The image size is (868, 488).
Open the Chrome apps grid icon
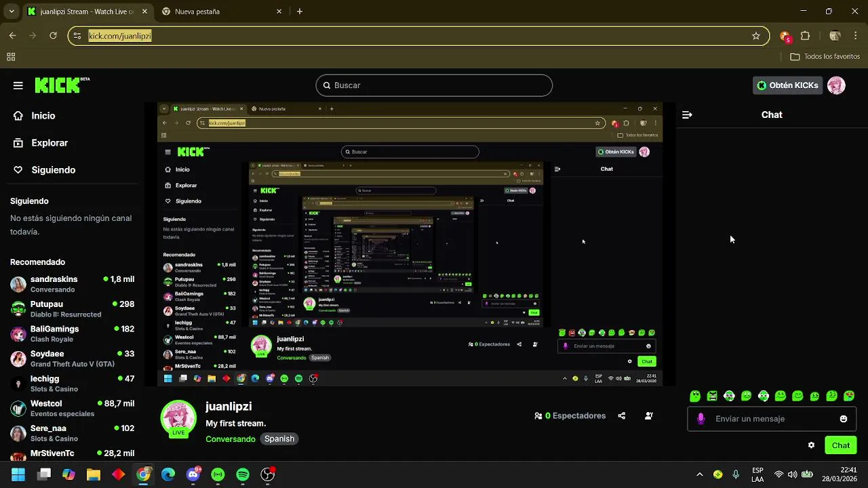11,57
